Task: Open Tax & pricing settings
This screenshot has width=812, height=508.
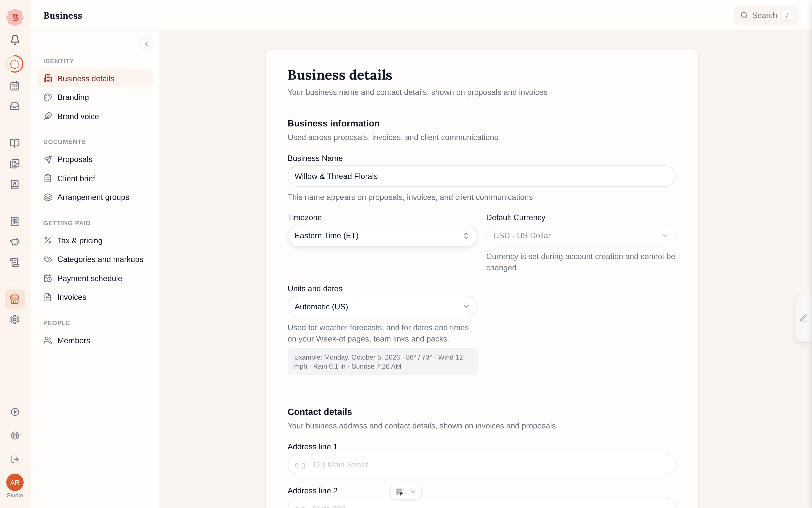Action: [x=95, y=240]
